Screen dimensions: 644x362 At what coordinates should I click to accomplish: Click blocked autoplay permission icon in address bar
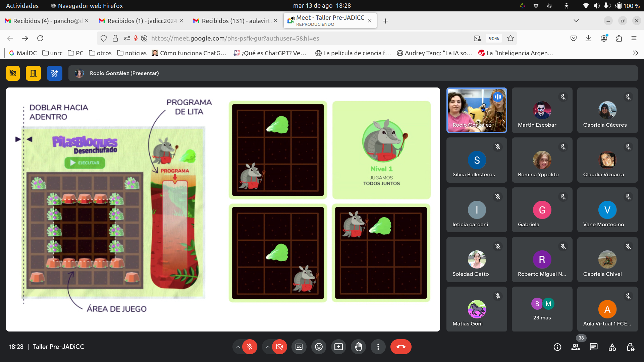click(x=144, y=38)
